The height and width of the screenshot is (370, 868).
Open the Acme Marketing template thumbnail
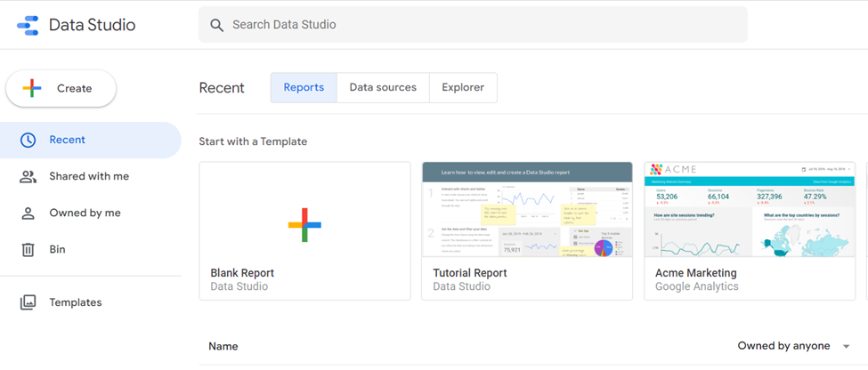750,209
